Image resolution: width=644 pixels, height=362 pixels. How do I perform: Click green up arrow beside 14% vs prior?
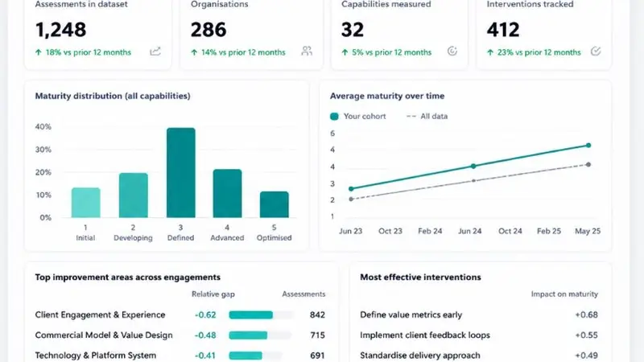[194, 52]
